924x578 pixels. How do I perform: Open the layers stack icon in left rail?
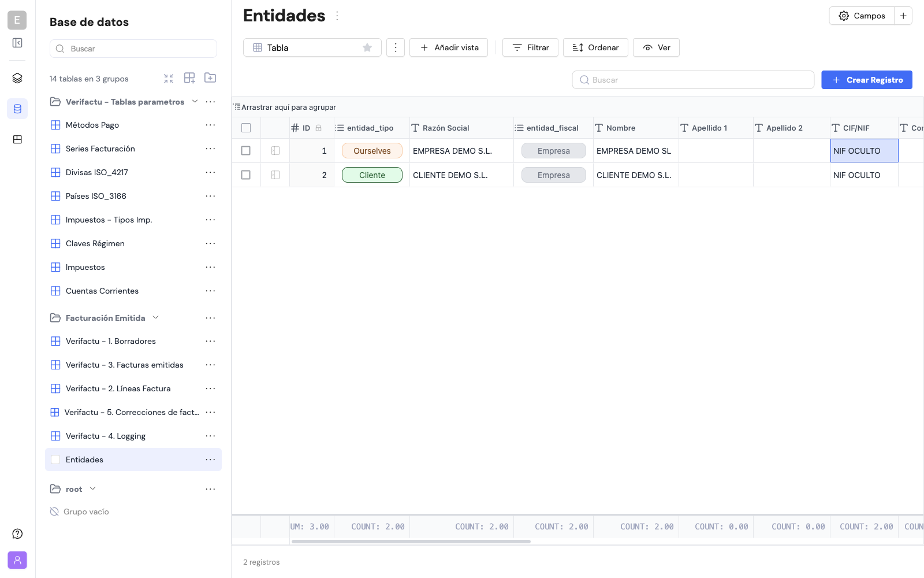(17, 78)
